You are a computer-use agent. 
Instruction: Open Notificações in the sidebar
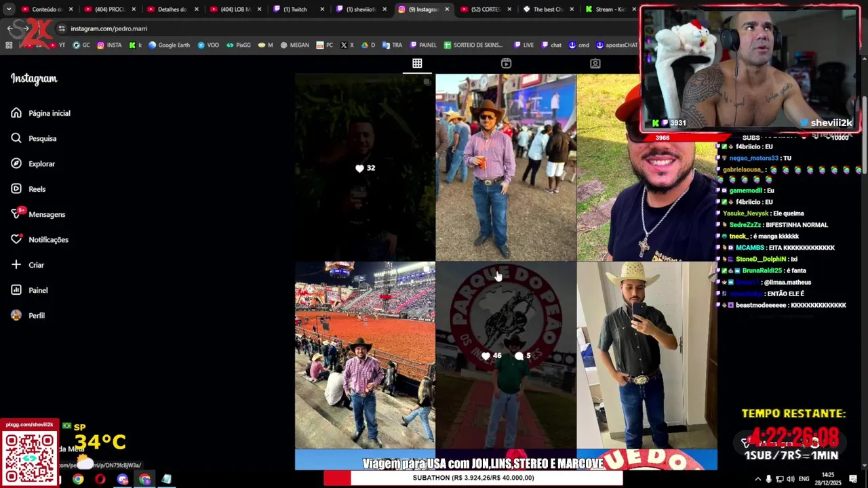(39, 239)
